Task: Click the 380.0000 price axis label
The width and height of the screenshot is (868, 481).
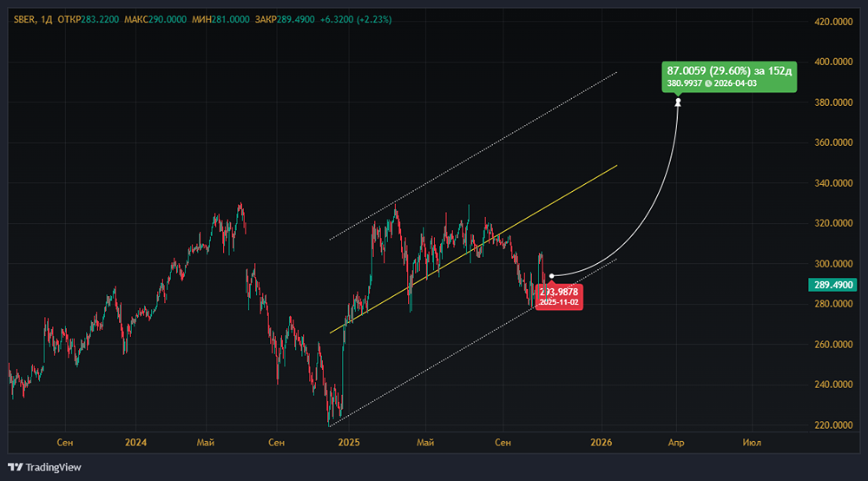Action: (833, 102)
